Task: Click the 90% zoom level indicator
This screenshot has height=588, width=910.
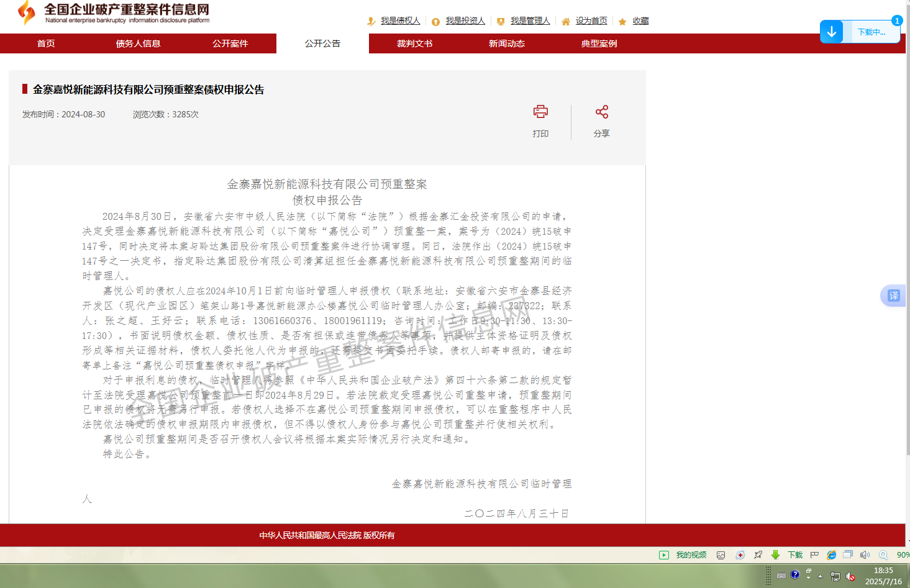Action: point(903,555)
